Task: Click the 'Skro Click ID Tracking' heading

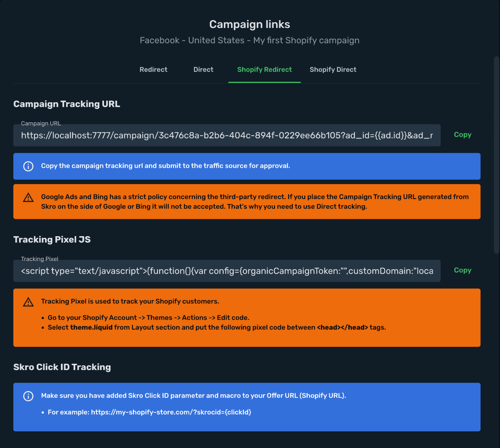Action: (x=62, y=367)
